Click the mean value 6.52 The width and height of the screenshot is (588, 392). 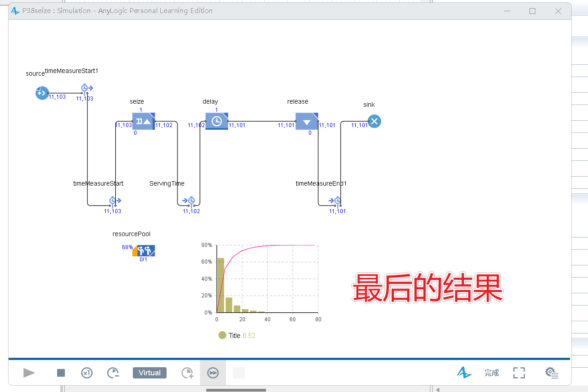[x=249, y=336]
